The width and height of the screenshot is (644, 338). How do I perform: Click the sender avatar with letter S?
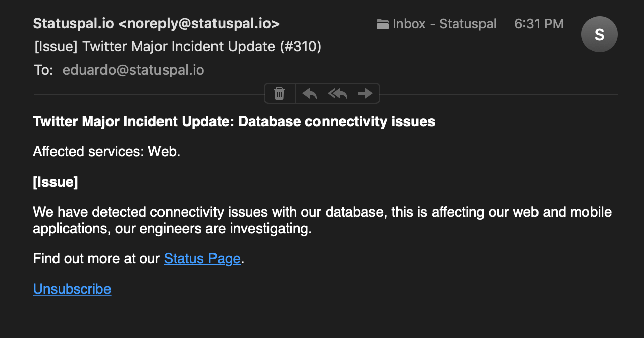tap(600, 34)
